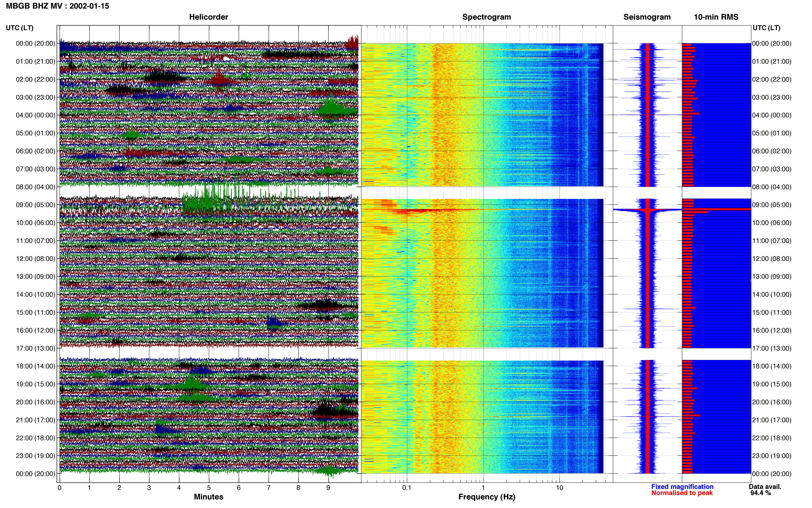Click '16:00 (12:00)' on the Helicorder time axis

(x=36, y=330)
